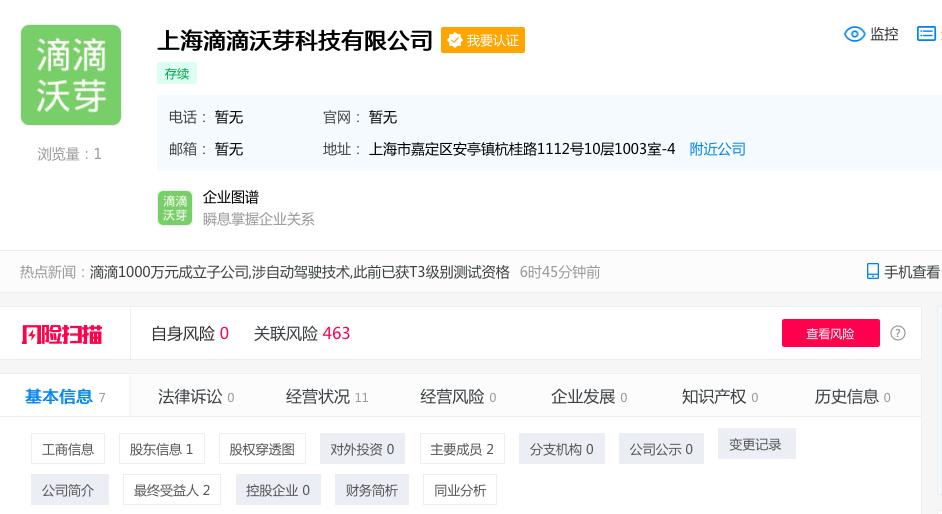Viewport: 942px width, 514px height.
Task: Click the list icon beside 监控
Action: [x=926, y=34]
